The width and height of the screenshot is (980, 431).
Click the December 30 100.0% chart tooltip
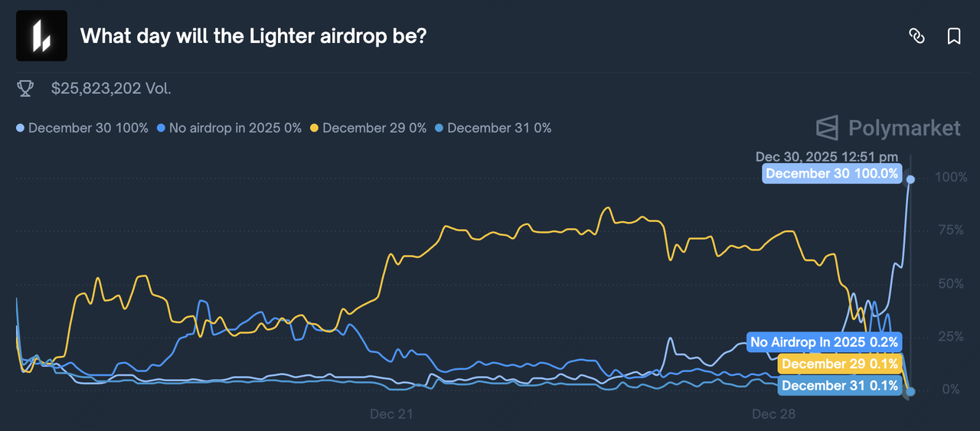coord(831,174)
